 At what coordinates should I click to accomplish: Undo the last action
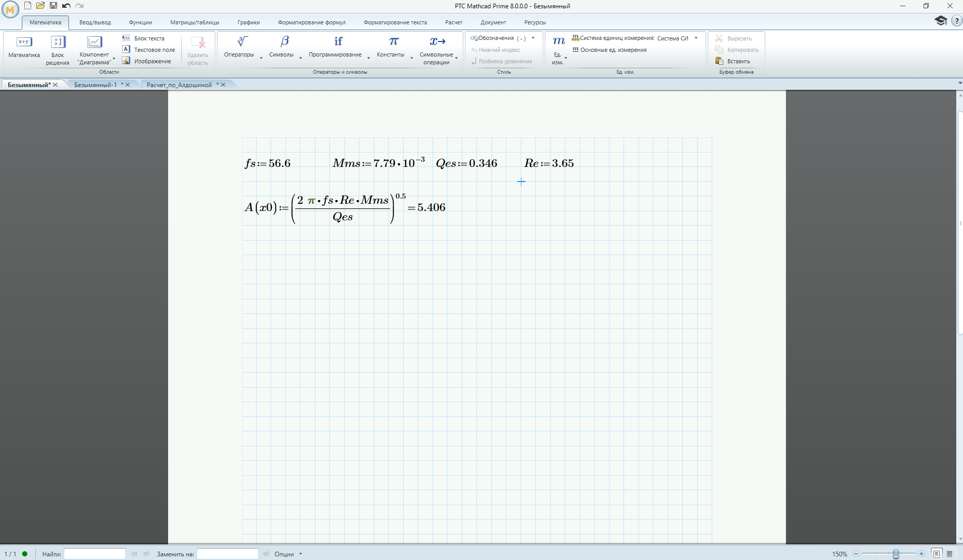[66, 6]
